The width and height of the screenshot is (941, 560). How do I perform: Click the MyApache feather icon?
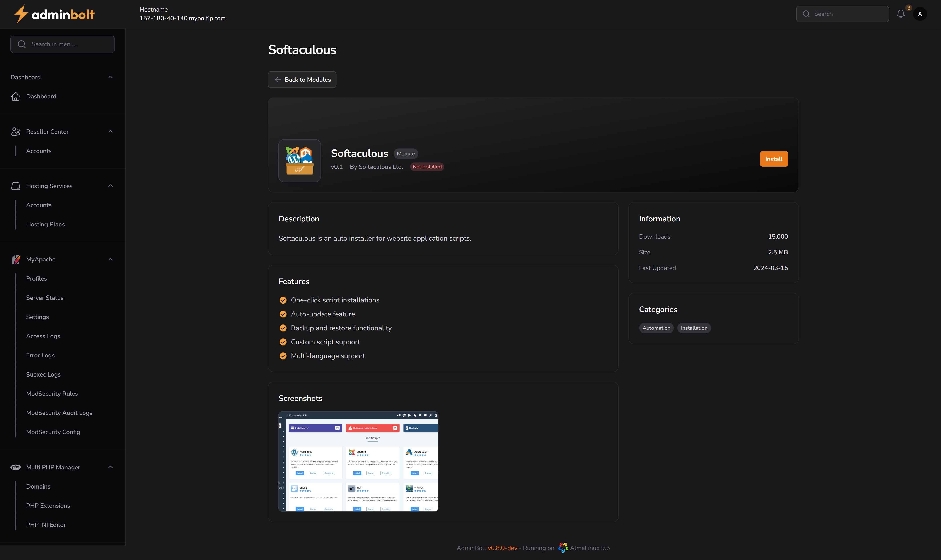[15, 259]
